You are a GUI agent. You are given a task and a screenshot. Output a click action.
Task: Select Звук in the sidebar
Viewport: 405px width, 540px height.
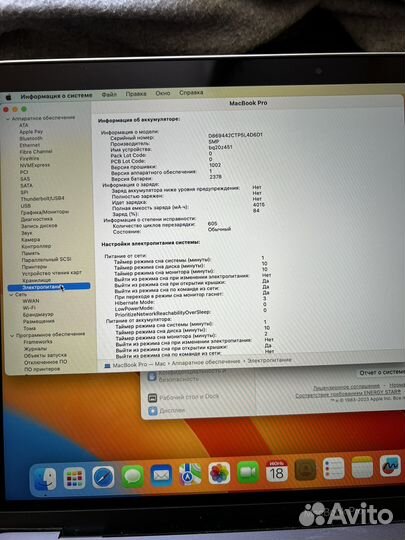27,233
